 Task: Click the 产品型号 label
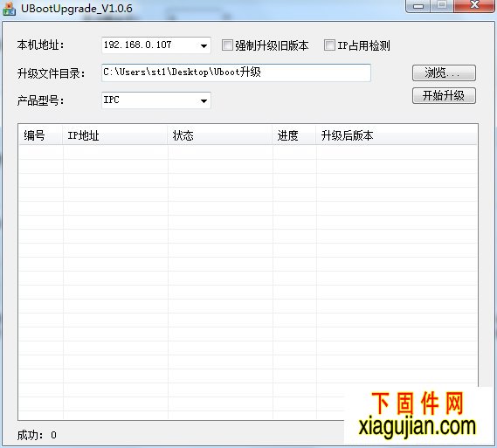(x=40, y=100)
